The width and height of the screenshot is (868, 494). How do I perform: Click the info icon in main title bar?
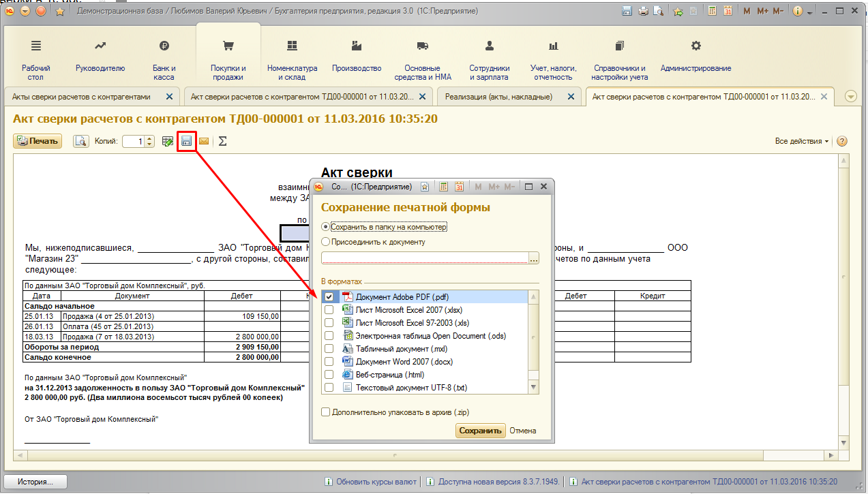pyautogui.click(x=797, y=12)
